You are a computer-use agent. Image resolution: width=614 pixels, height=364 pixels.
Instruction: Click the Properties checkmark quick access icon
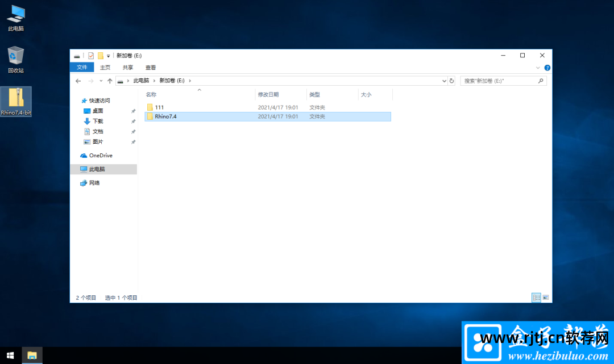pos(91,56)
